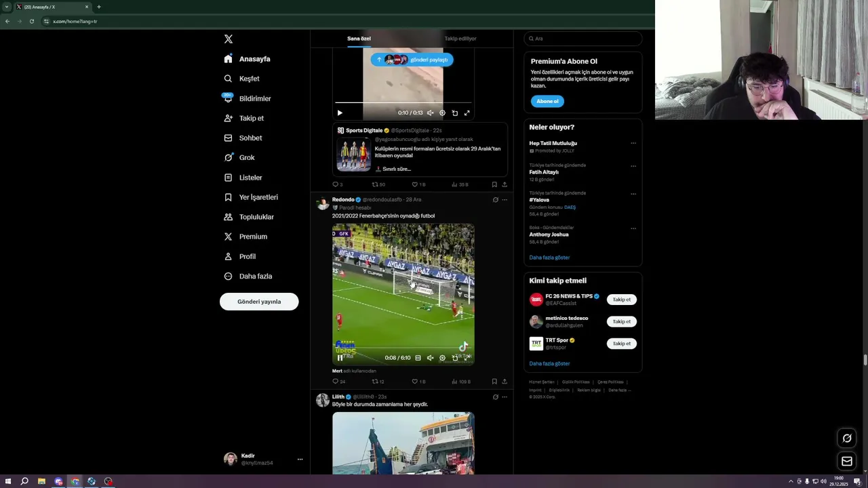The image size is (868, 488).
Task: Open Topluluklar communities
Action: 248,217
